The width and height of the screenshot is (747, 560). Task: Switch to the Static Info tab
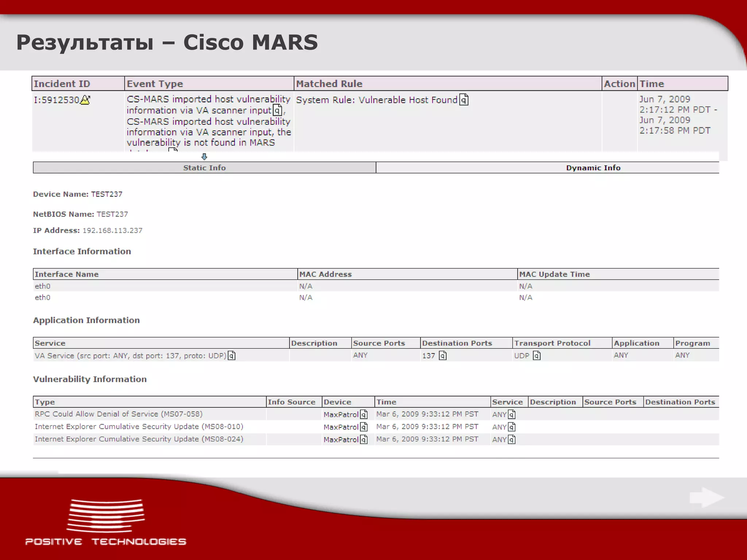[x=204, y=168]
